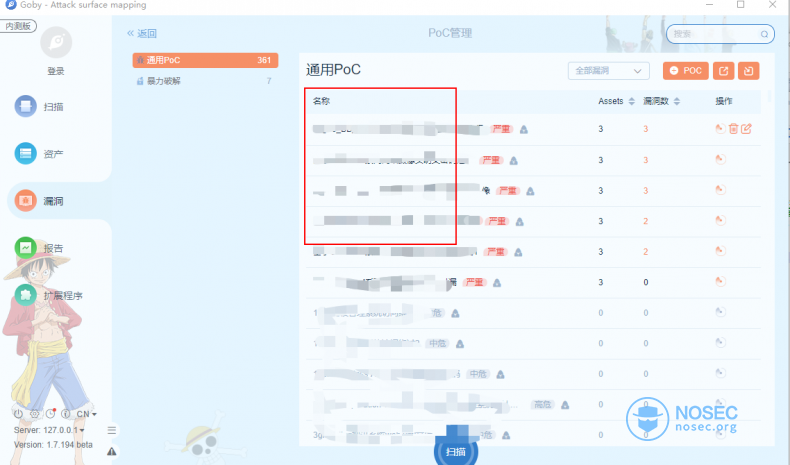Screen dimensions: 790x465
Task: Click the 名称 column header
Action: click(321, 101)
